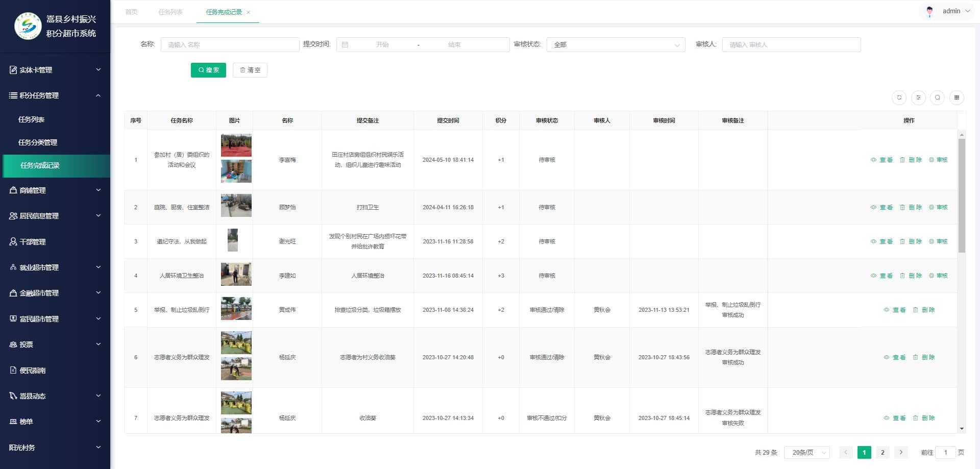
Task: Switch to the 任务列表 tab
Action: click(x=170, y=12)
